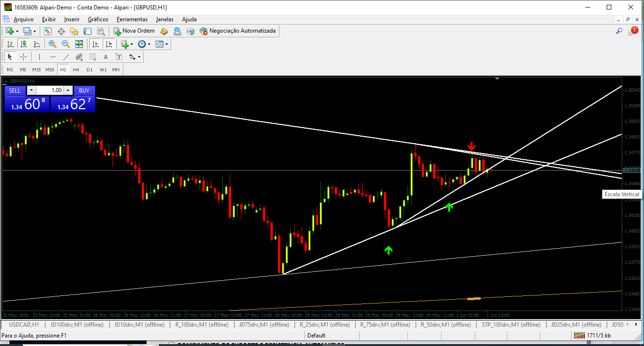Zoom in on the chart
644x346 pixels.
pos(52,44)
